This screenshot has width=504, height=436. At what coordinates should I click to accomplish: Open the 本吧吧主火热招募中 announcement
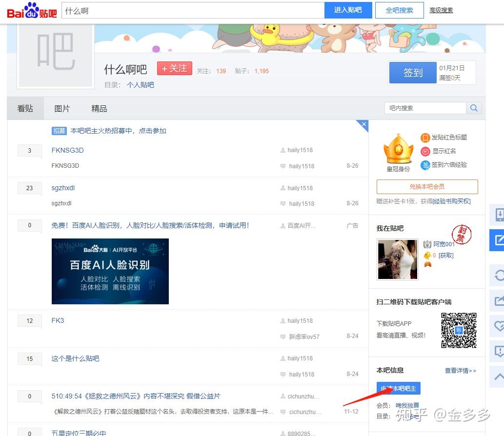pos(118,131)
